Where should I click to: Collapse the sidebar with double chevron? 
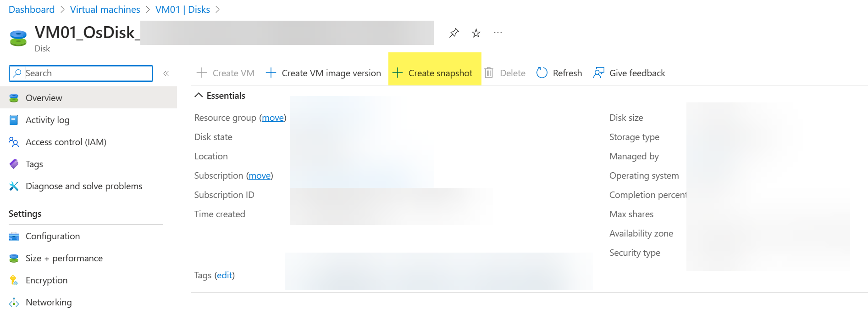pos(166,73)
